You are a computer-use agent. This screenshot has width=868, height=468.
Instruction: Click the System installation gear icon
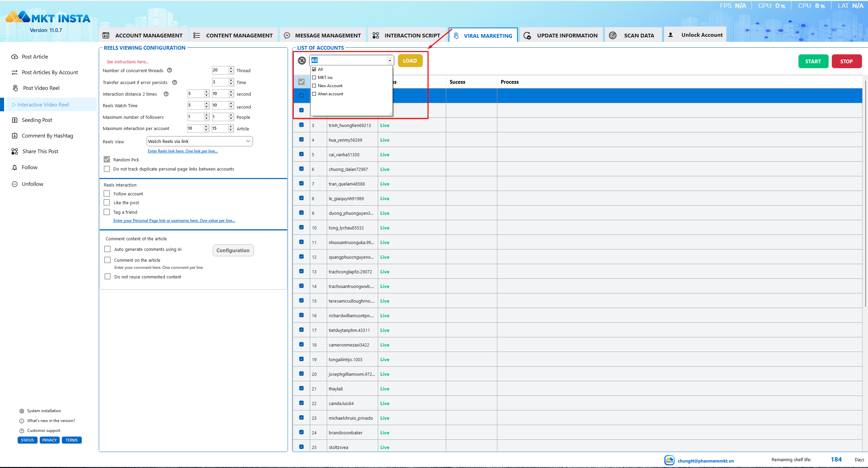pos(22,411)
